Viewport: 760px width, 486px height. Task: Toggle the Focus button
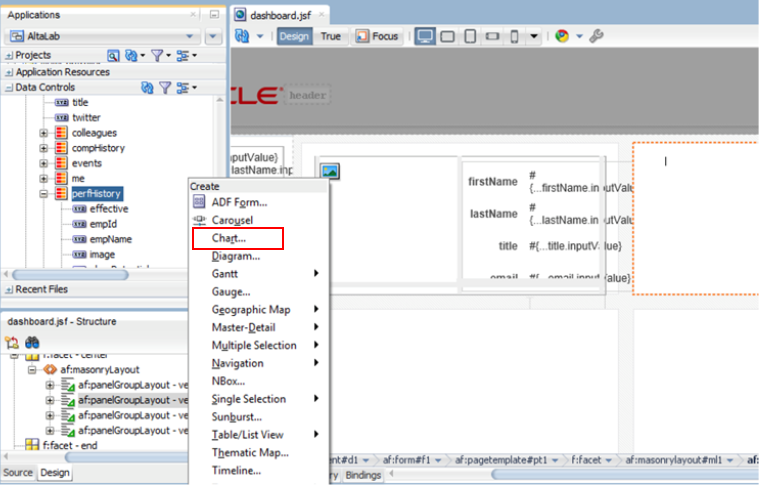377,36
